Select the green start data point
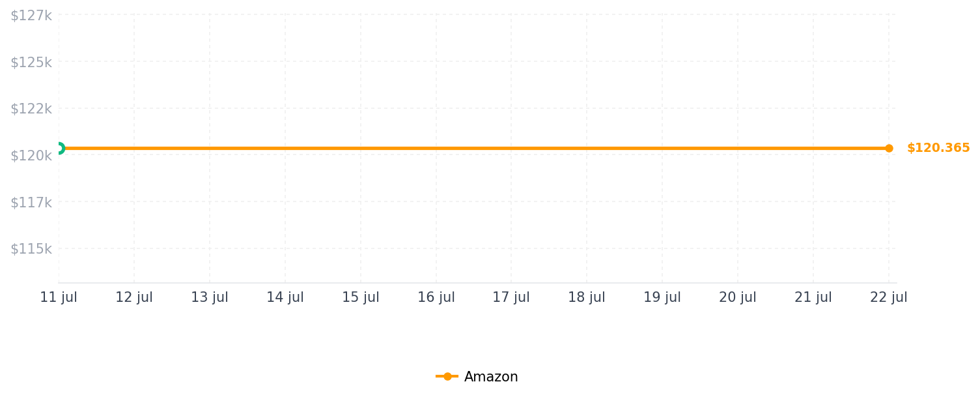 59,148
